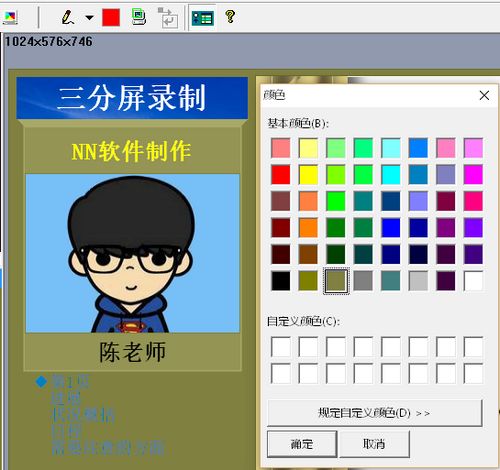Select the light silver swatch in the bottom row
Viewport: 500px width, 470px height.
tap(418, 281)
